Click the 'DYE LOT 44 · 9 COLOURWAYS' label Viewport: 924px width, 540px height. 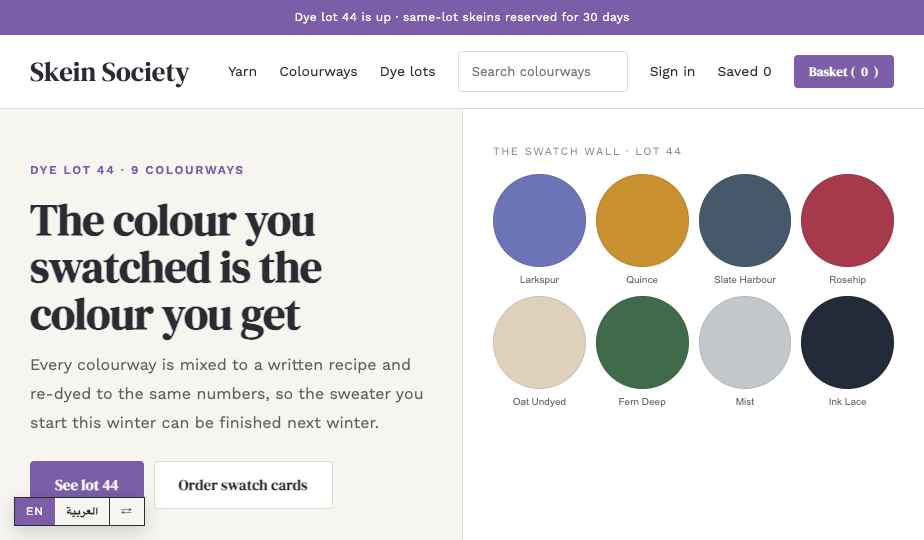click(x=137, y=170)
